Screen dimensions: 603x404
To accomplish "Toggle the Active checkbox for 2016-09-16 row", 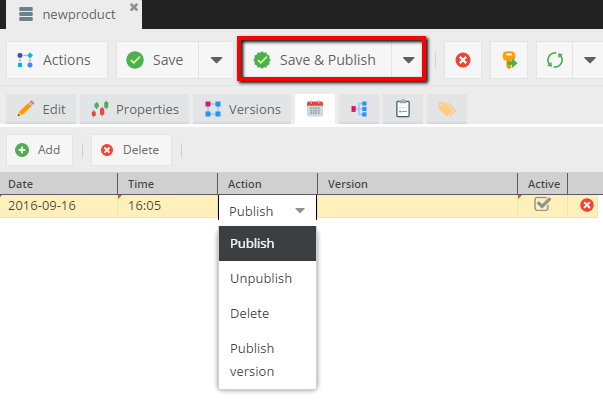I will point(542,204).
